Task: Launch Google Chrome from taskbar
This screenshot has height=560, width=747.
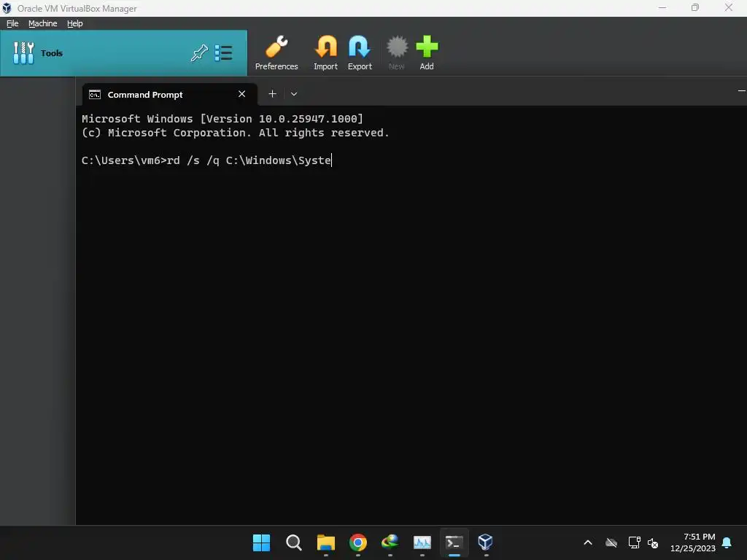Action: click(357, 542)
